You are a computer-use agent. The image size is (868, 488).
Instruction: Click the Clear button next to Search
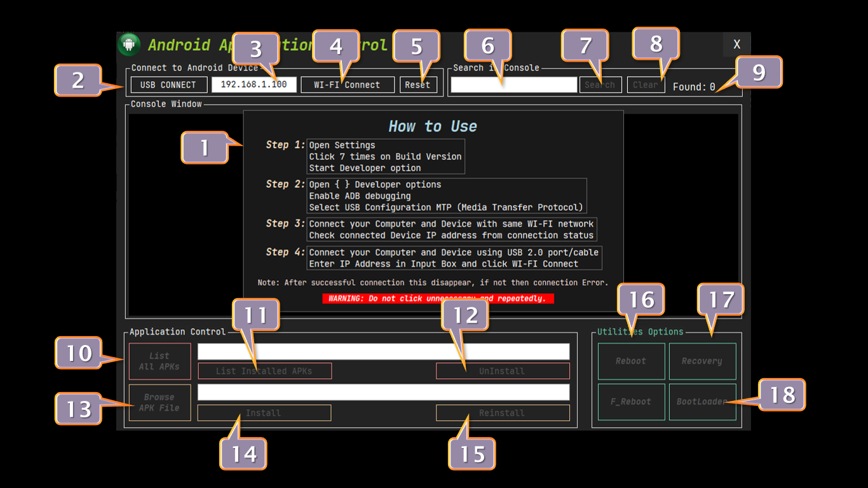[646, 85]
